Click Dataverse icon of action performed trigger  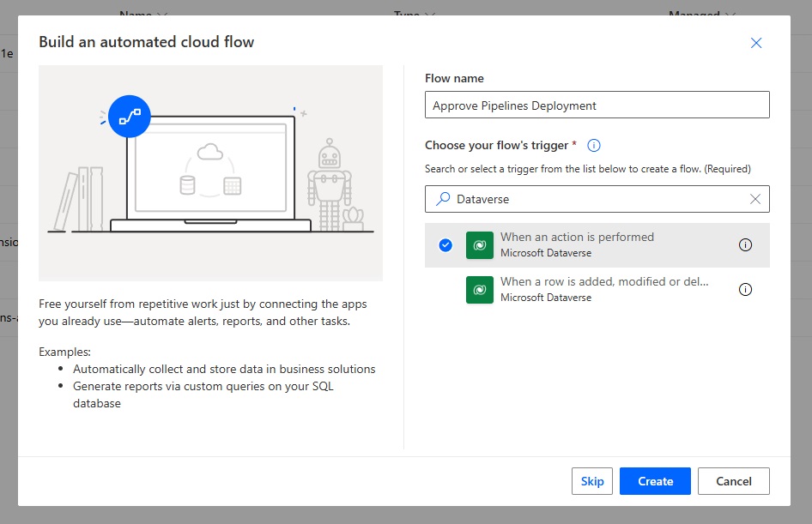[x=480, y=245]
